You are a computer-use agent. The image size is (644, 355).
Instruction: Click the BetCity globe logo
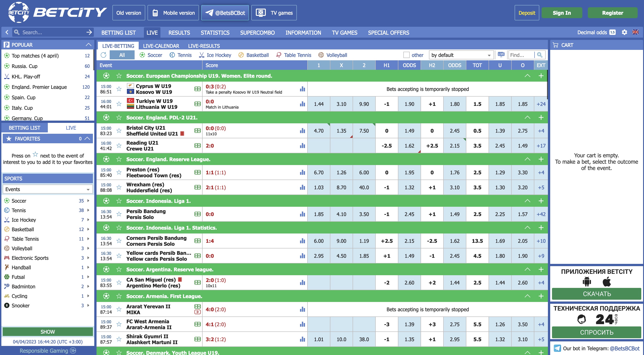[x=19, y=12]
